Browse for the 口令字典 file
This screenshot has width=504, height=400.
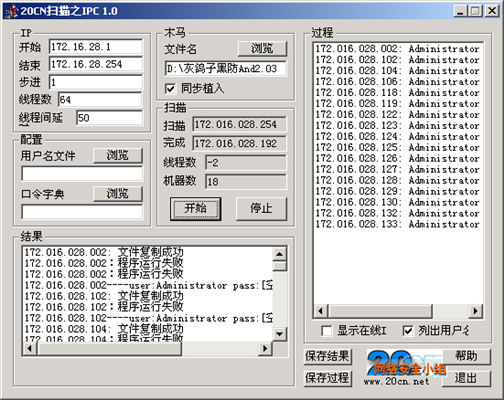point(118,194)
